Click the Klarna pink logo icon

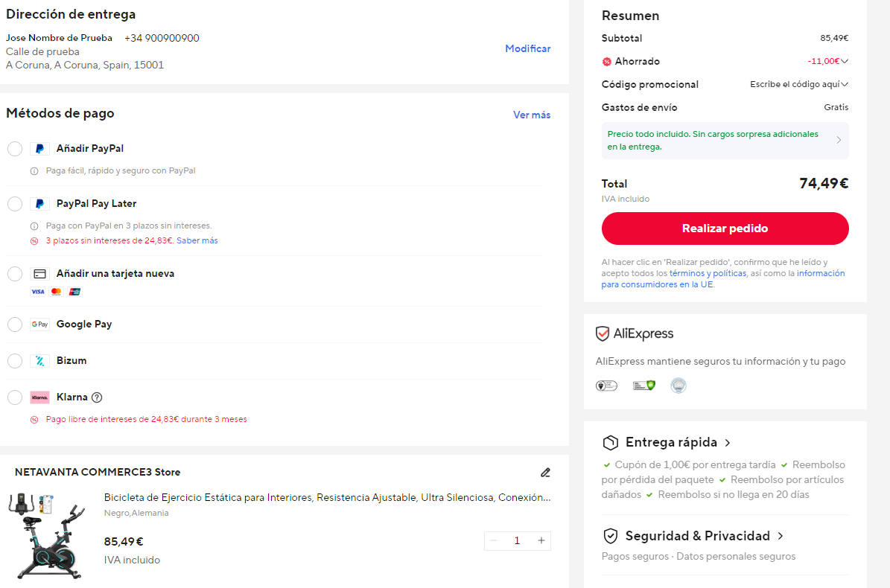coord(39,397)
